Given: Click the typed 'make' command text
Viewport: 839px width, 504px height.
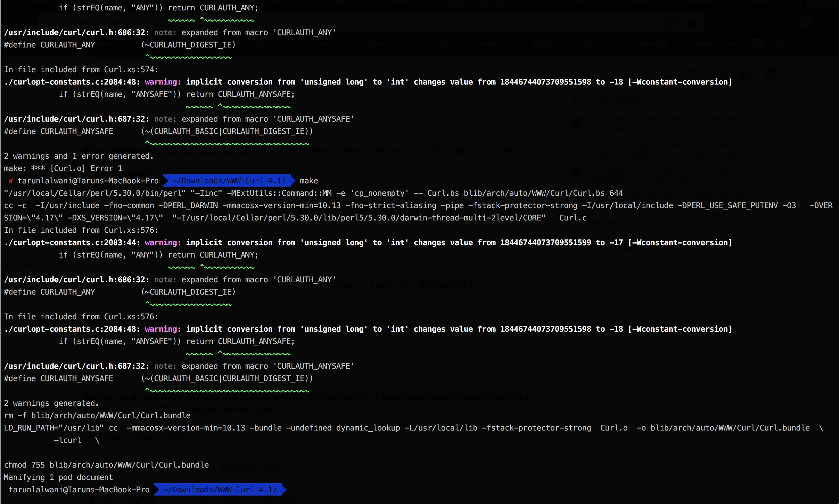Looking at the screenshot, I should click(x=308, y=181).
